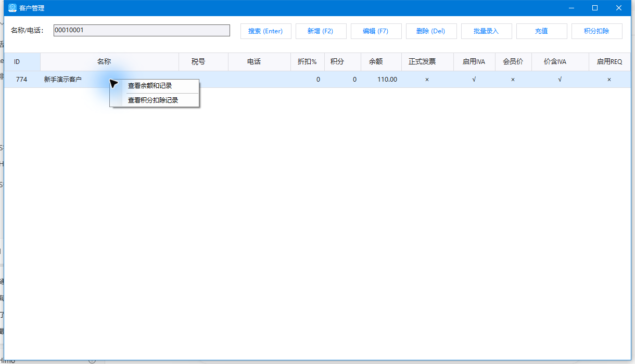Click customer name 新手演示客户
This screenshot has height=364, width=635.
click(x=62, y=80)
